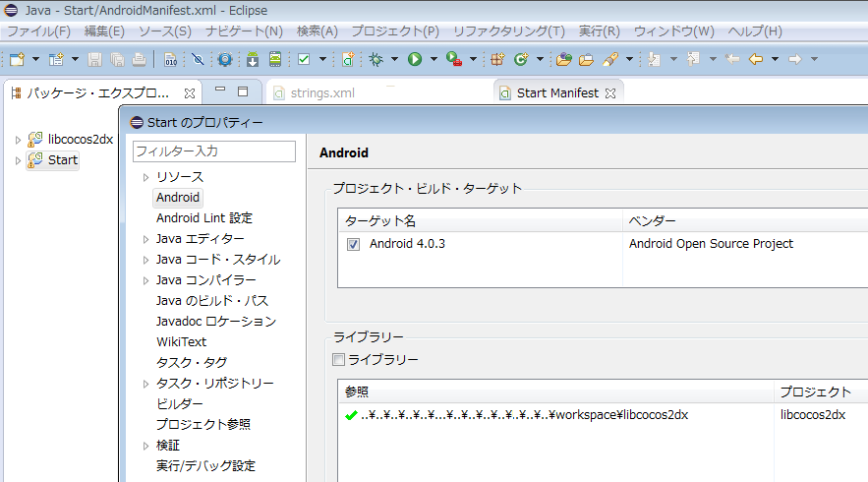Open the Android SDK Manager icon
Image resolution: width=868 pixels, height=482 pixels.
point(253,59)
